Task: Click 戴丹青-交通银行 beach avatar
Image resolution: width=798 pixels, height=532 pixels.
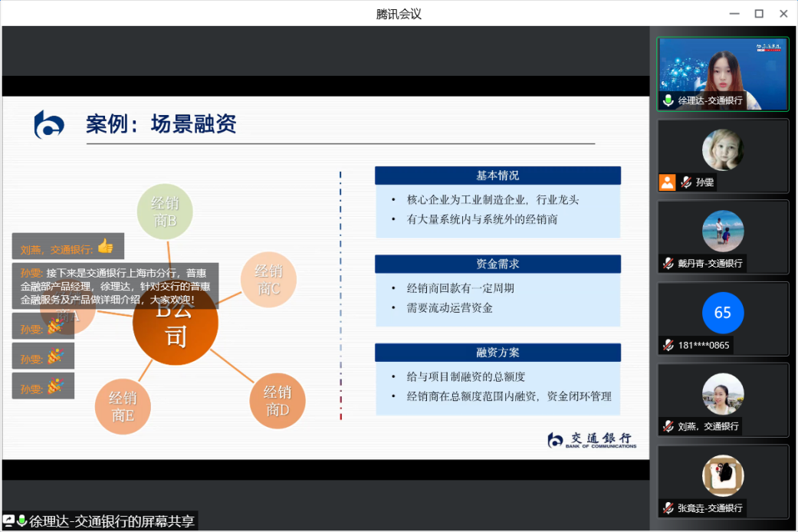Action: tap(723, 231)
